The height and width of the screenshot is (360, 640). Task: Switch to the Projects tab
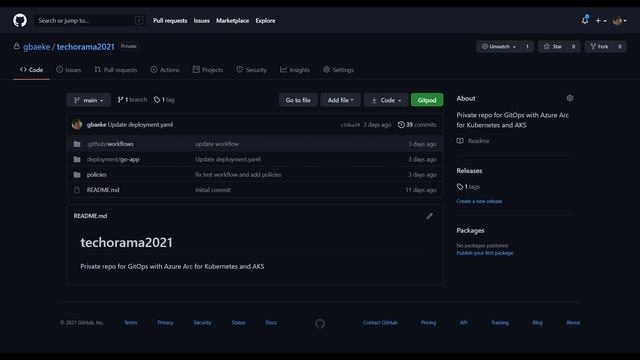pos(208,70)
